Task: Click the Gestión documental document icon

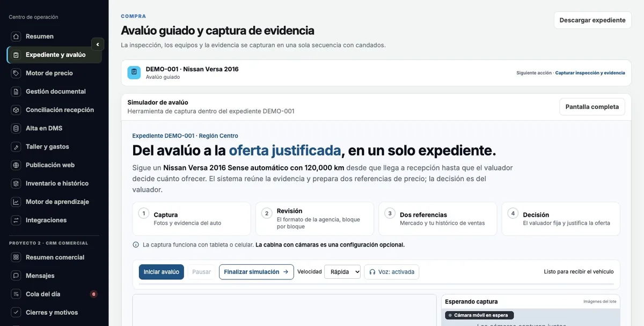Action: point(16,92)
